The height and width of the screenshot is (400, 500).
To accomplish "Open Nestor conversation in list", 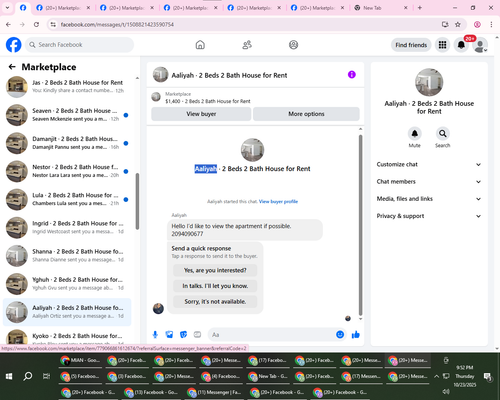I will tap(67, 171).
